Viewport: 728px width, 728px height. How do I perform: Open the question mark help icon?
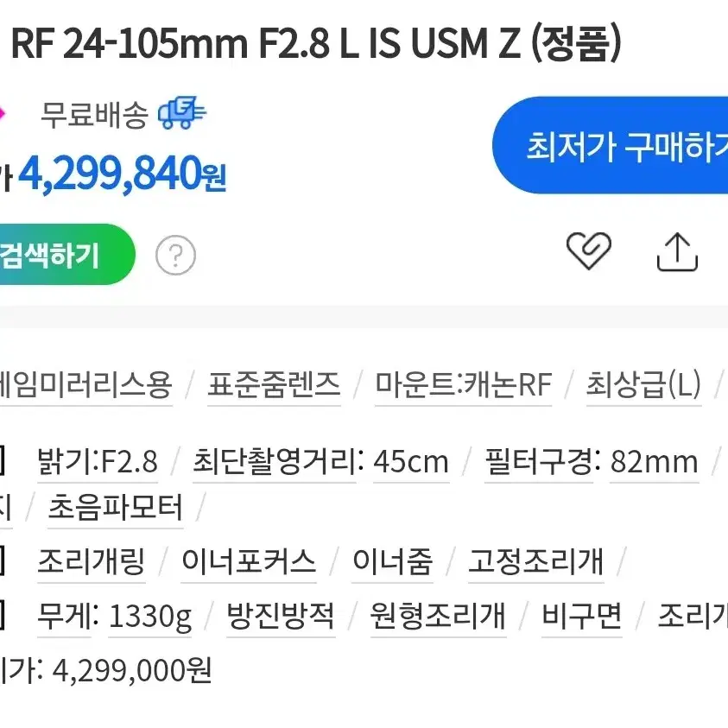[x=175, y=255]
